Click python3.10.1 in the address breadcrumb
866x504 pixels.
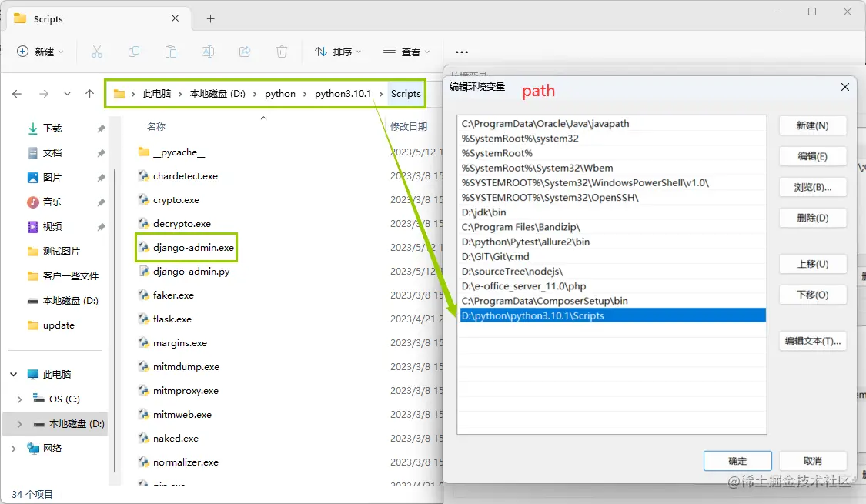click(343, 94)
